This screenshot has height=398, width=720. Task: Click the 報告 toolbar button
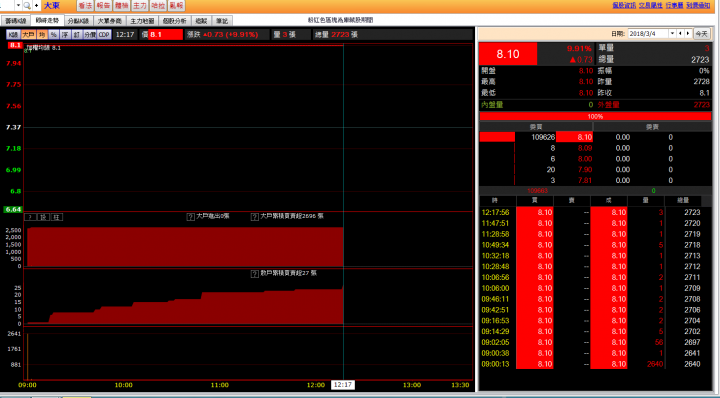pyautogui.click(x=103, y=6)
